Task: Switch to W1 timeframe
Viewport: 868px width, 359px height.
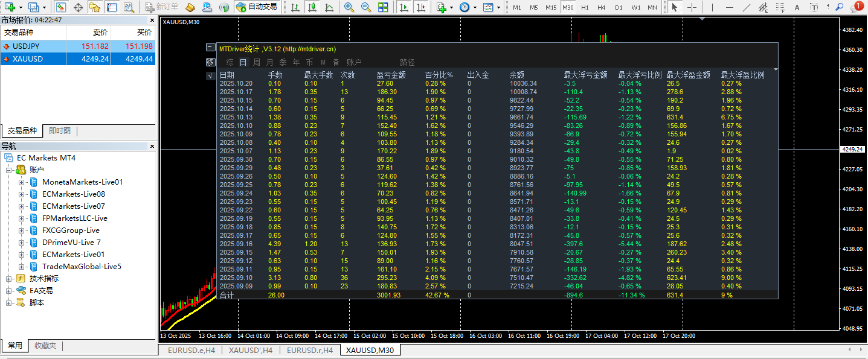Action: 636,7
